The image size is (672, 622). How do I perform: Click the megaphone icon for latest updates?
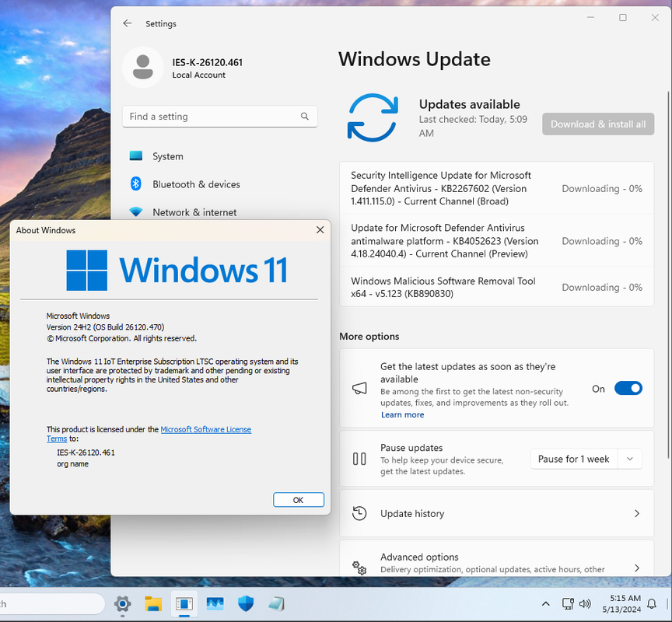tap(359, 389)
